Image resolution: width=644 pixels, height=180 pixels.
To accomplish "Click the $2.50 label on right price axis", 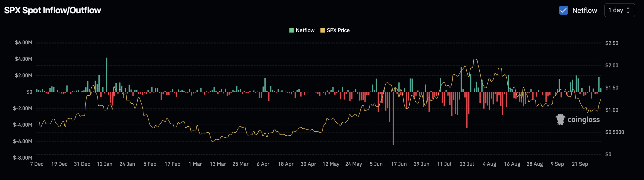I will coord(612,43).
